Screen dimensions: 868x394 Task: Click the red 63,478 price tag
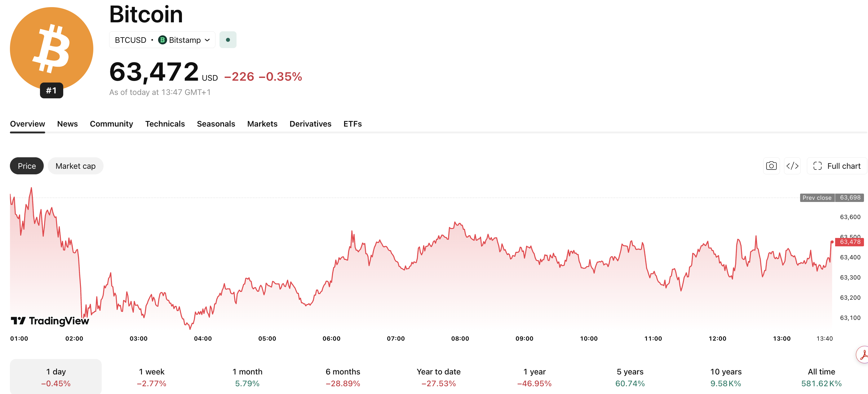pos(849,242)
